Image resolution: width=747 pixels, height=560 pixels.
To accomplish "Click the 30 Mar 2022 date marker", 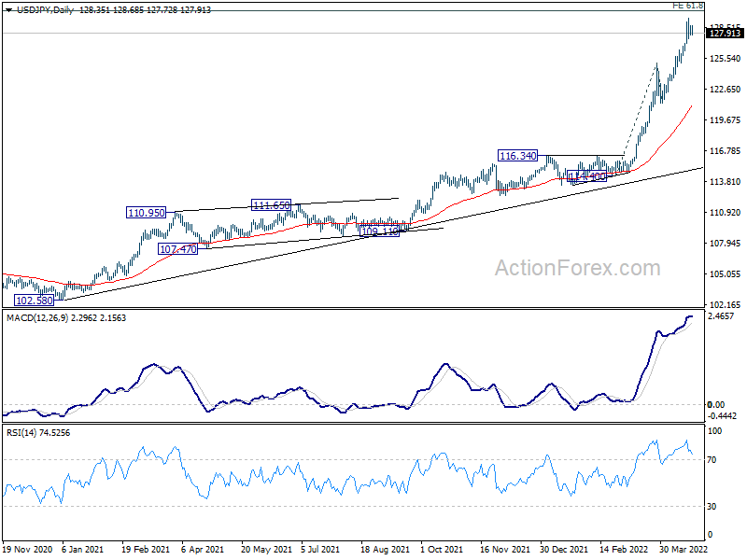I will pyautogui.click(x=684, y=550).
